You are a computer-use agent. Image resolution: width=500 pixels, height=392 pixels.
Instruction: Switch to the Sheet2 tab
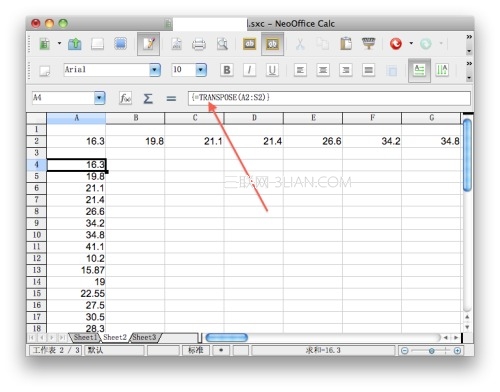click(x=115, y=337)
